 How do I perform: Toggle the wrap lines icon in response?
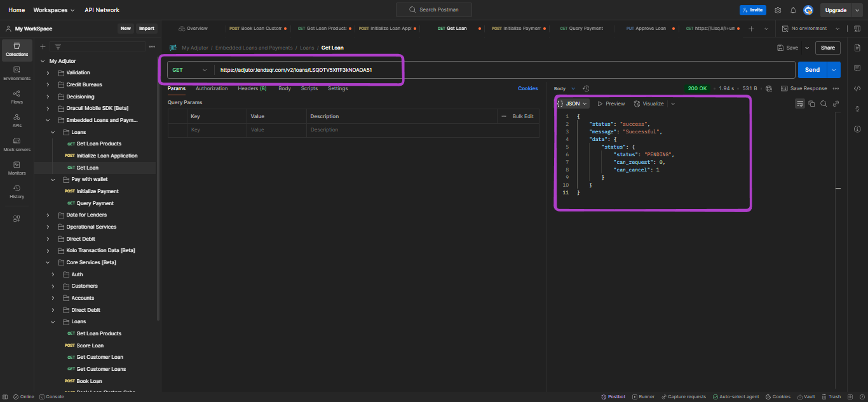(x=800, y=104)
